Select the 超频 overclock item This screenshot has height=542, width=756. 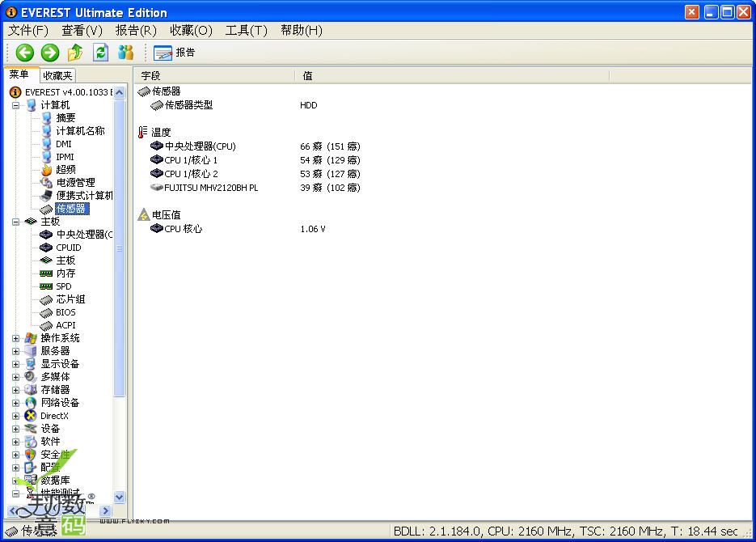pos(65,170)
